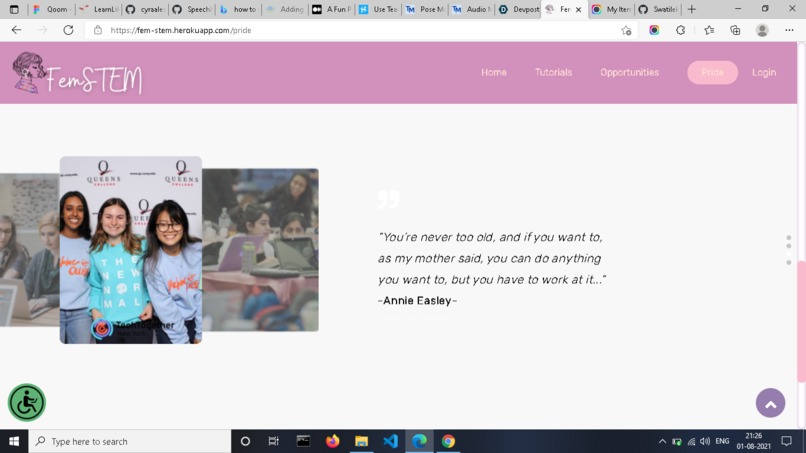This screenshot has width=806, height=453.
Task: Go back with browser back arrow
Action: 16,30
